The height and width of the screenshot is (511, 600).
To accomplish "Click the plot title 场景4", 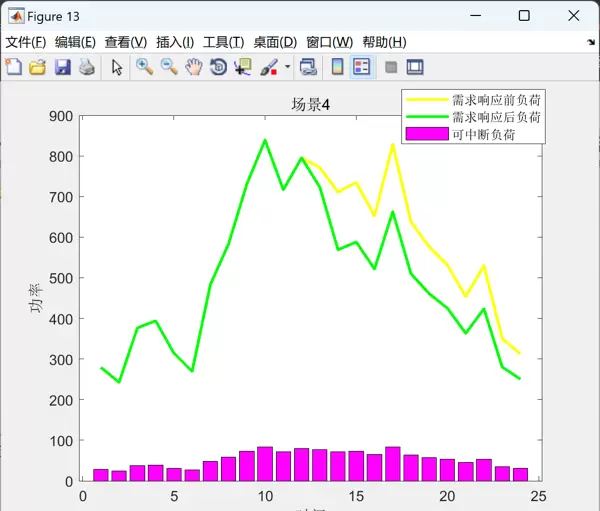I will pyautogui.click(x=311, y=105).
